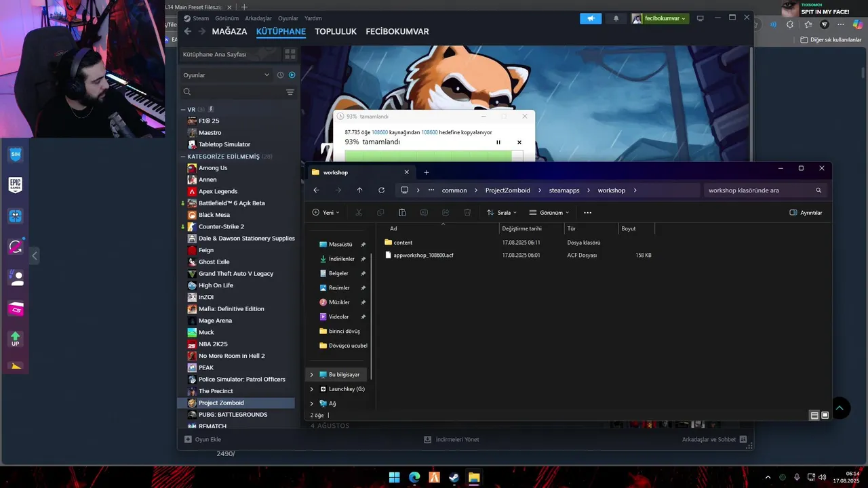Show recent games clock filter in Steam
The width and height of the screenshot is (868, 488).
(x=280, y=75)
